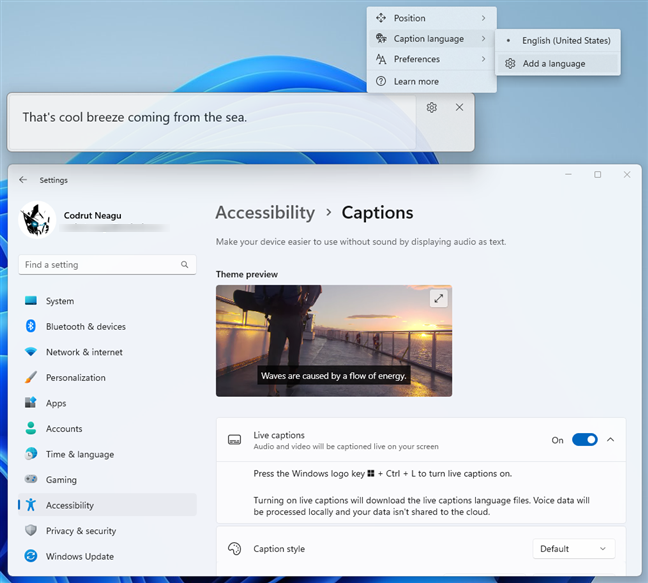The image size is (648, 583).
Task: Maximize the Settings window
Action: coord(598,175)
